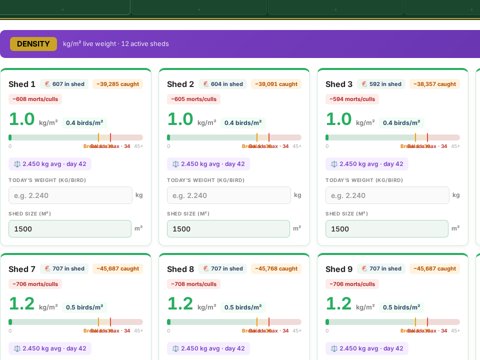Click the '~605 morts/culls' chip
Viewport: 480px width, 360px height.
coord(194,99)
